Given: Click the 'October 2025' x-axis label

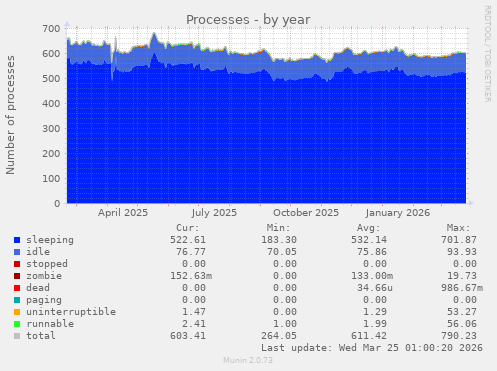Looking at the screenshot, I should point(306,213).
